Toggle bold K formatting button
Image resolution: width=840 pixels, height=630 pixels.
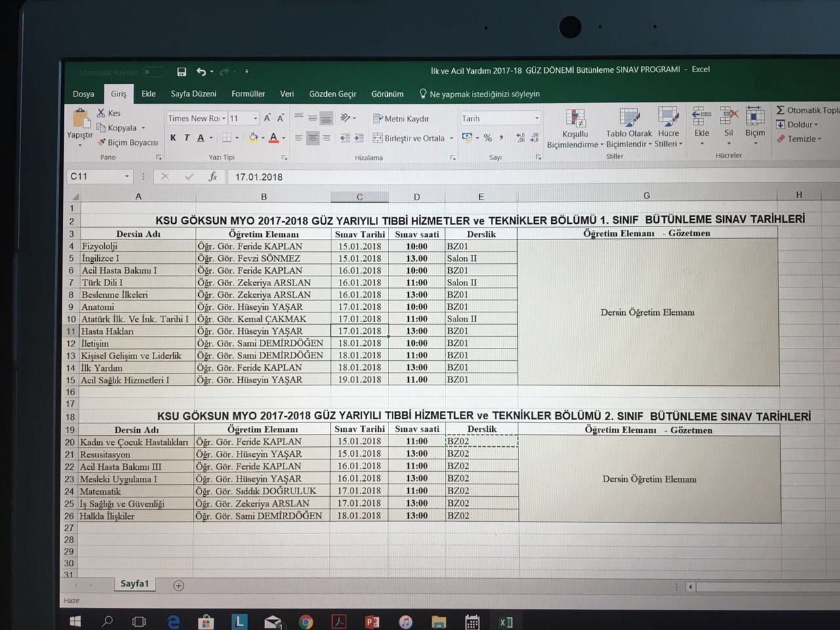coord(173,138)
